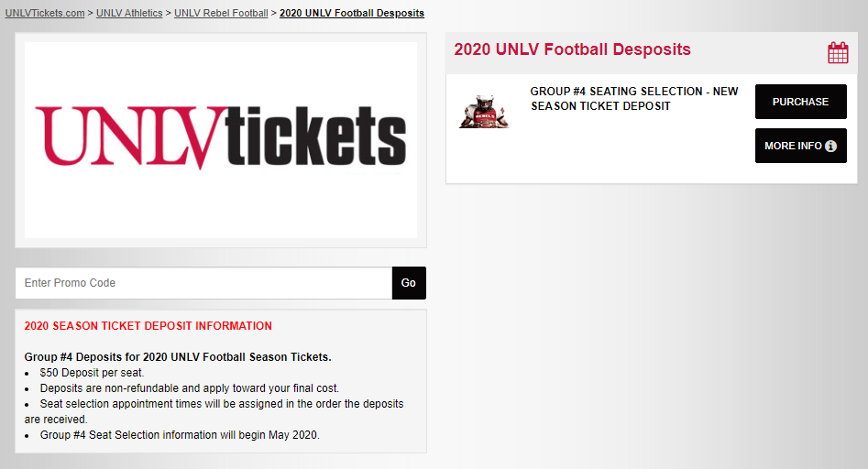Click the football player thumbnail image
The height and width of the screenshot is (469, 868).
point(484,111)
